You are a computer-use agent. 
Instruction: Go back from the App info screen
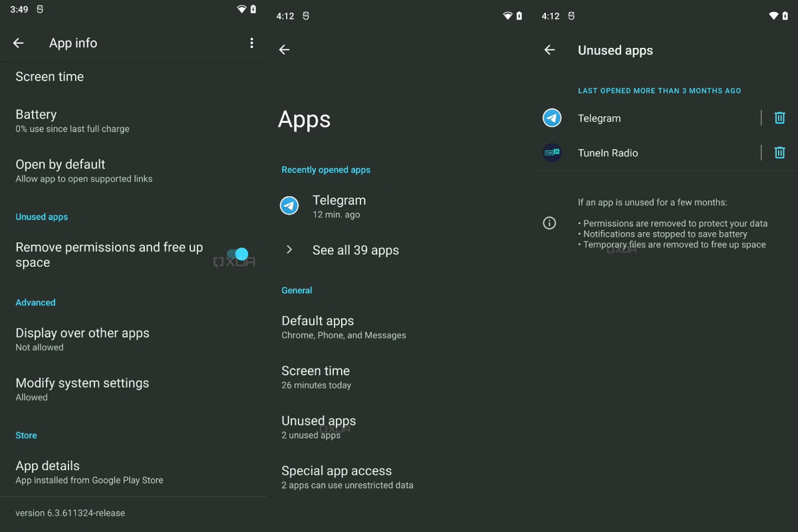coord(18,43)
